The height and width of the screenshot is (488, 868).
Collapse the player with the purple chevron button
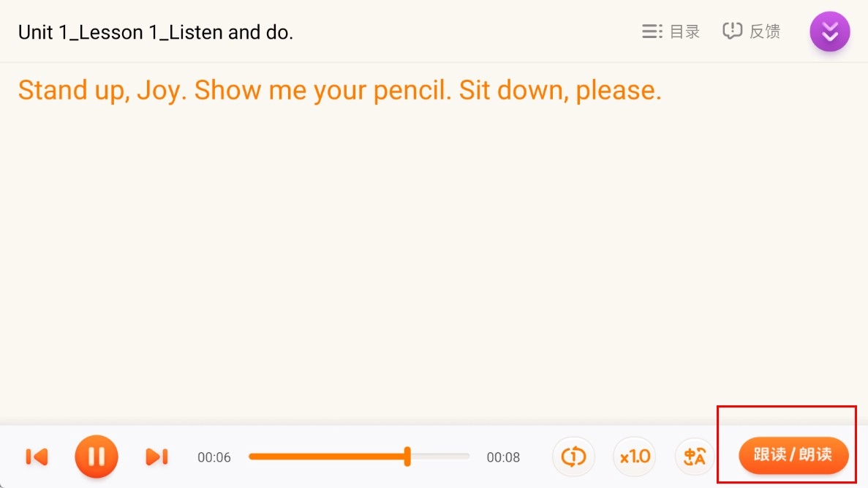click(829, 32)
